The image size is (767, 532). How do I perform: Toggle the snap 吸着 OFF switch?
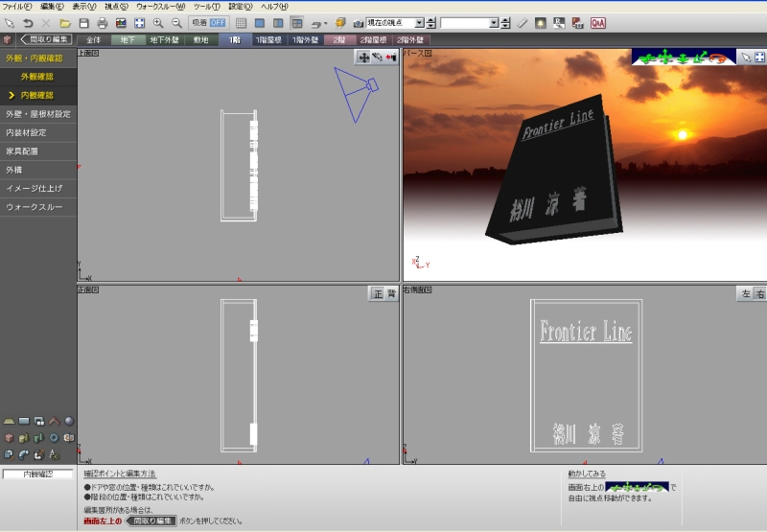[x=208, y=22]
